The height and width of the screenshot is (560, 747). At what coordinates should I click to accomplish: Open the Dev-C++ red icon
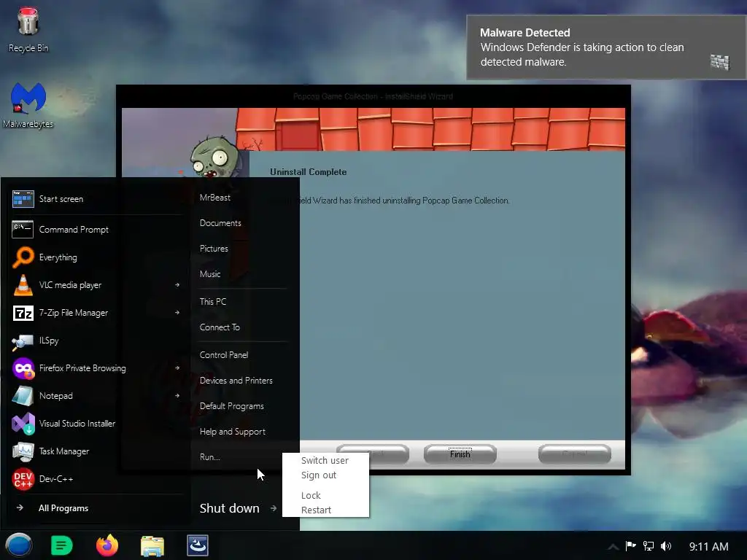pyautogui.click(x=23, y=479)
